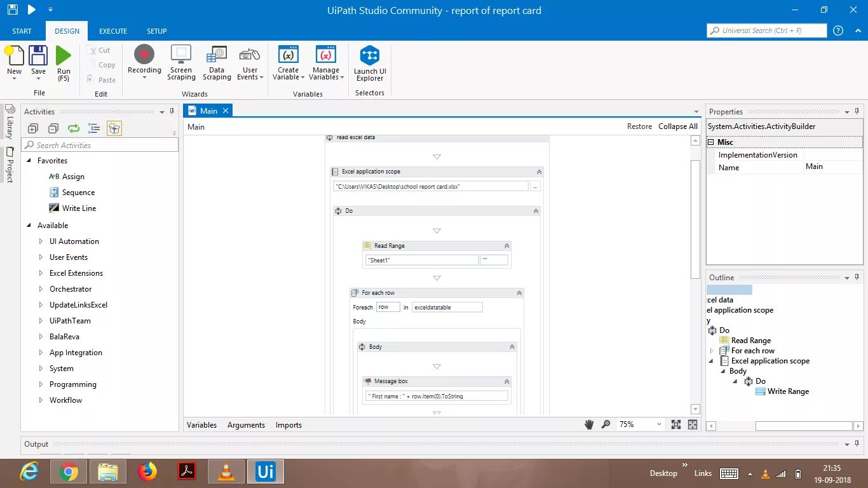Open the Library side tab
868x488 pixels.
click(x=10, y=122)
